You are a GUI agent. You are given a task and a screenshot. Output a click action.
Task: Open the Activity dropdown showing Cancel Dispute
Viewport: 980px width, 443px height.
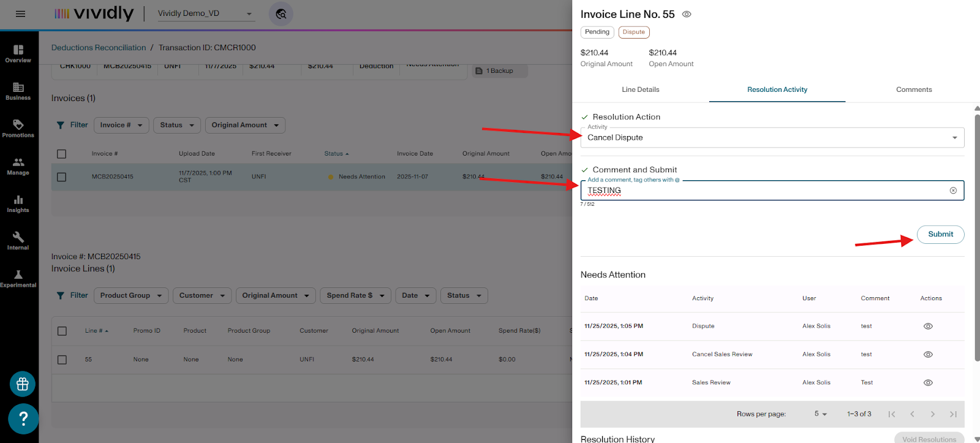pos(772,138)
